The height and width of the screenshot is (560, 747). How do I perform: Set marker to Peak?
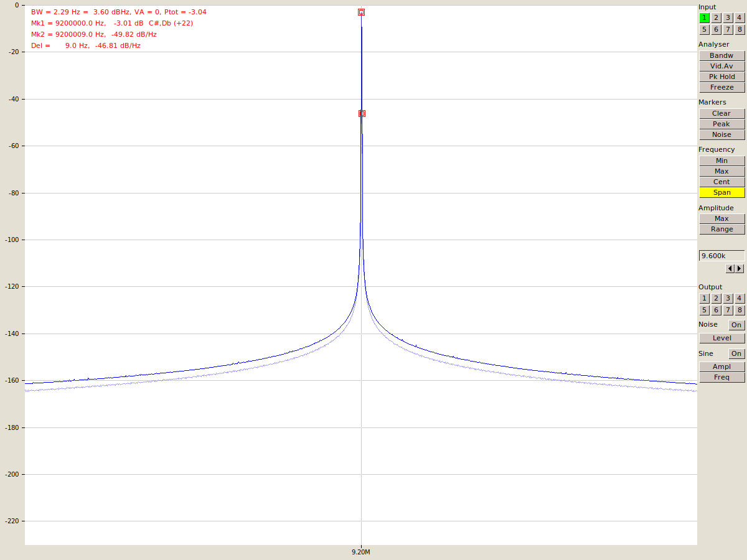721,124
